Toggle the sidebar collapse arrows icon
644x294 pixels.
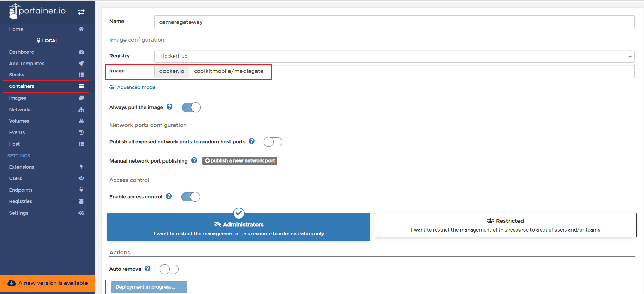[81, 12]
